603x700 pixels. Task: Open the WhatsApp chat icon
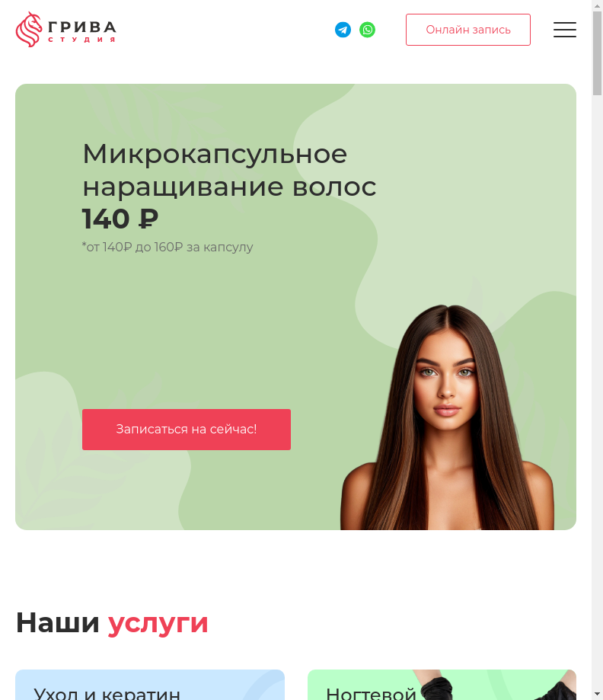pos(367,30)
